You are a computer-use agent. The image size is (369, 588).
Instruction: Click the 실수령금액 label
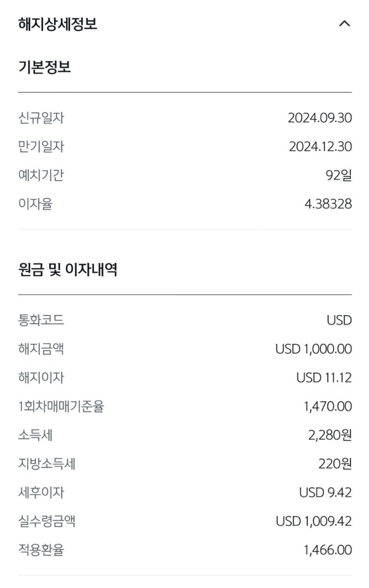(47, 521)
